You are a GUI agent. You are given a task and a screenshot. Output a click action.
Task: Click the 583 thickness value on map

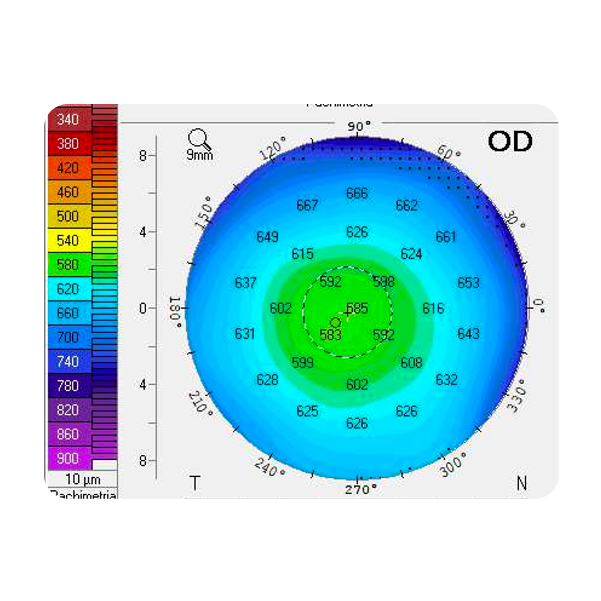[331, 335]
